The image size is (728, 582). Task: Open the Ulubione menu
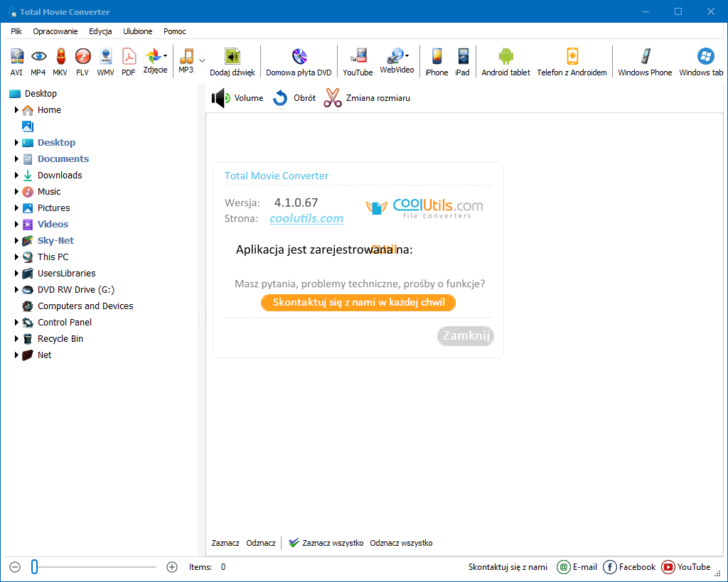tap(137, 31)
